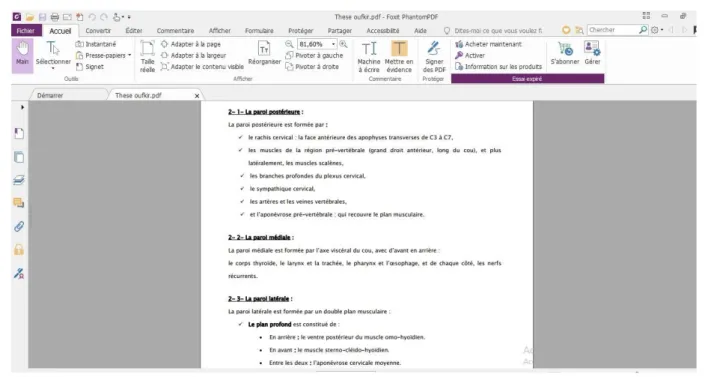The height and width of the screenshot is (377, 705).
Task: Take an Instantané snapshot
Action: coord(96,44)
